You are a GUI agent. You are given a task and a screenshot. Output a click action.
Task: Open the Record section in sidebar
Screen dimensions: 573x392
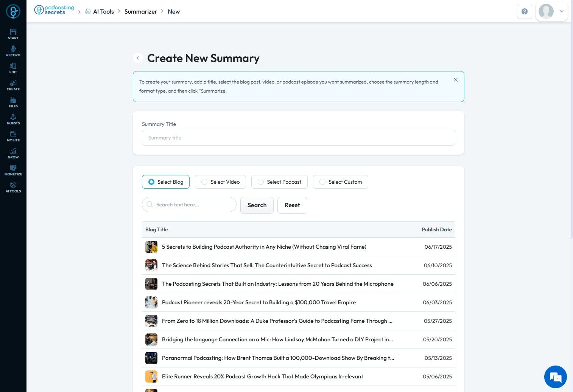(x=13, y=51)
